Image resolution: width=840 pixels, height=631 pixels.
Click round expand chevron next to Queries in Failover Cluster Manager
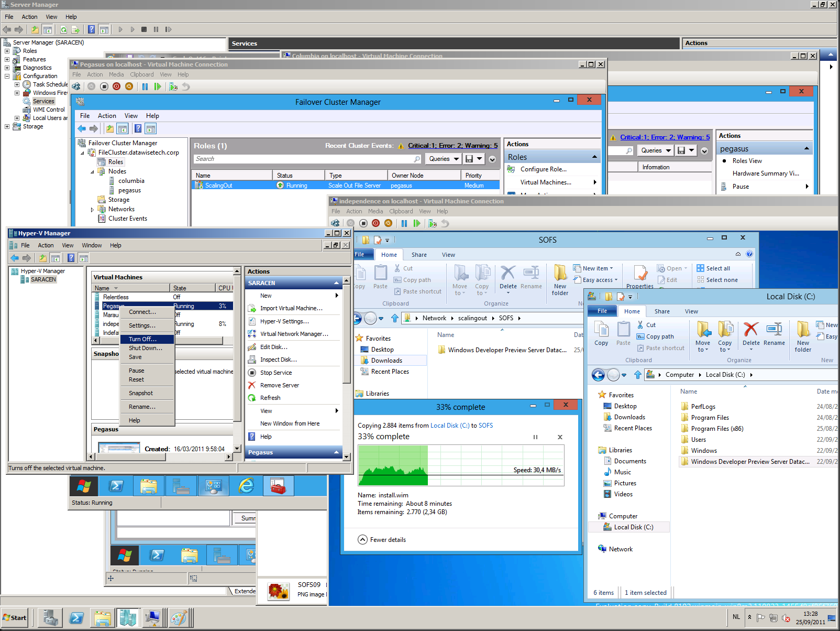[x=492, y=159]
